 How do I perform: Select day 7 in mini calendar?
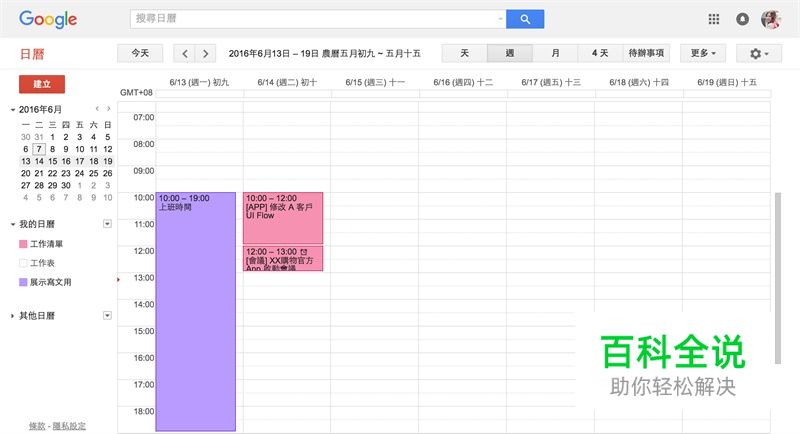pyautogui.click(x=39, y=149)
